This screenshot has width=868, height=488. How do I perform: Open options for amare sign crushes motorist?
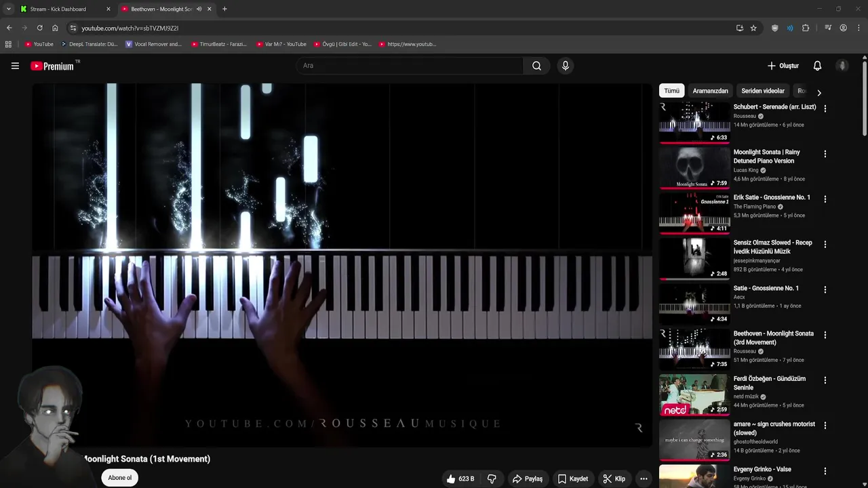click(825, 426)
